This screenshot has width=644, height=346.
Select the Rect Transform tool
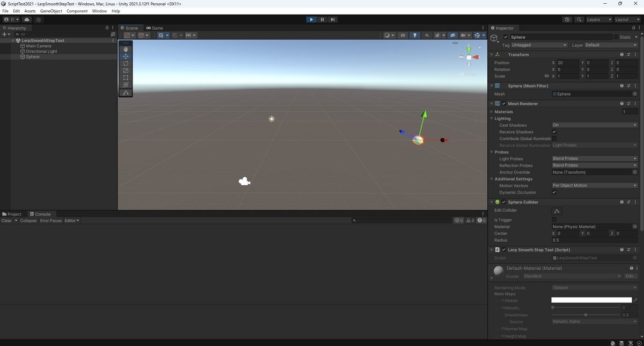click(x=126, y=77)
